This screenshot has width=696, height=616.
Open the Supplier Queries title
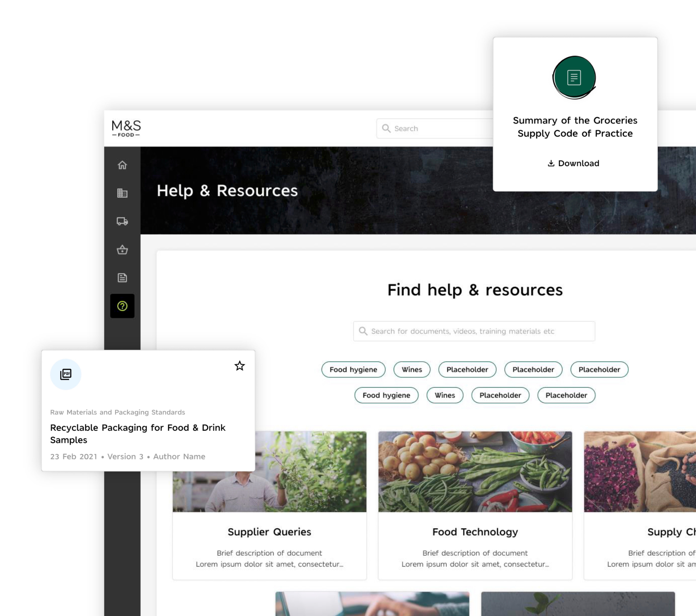point(270,532)
